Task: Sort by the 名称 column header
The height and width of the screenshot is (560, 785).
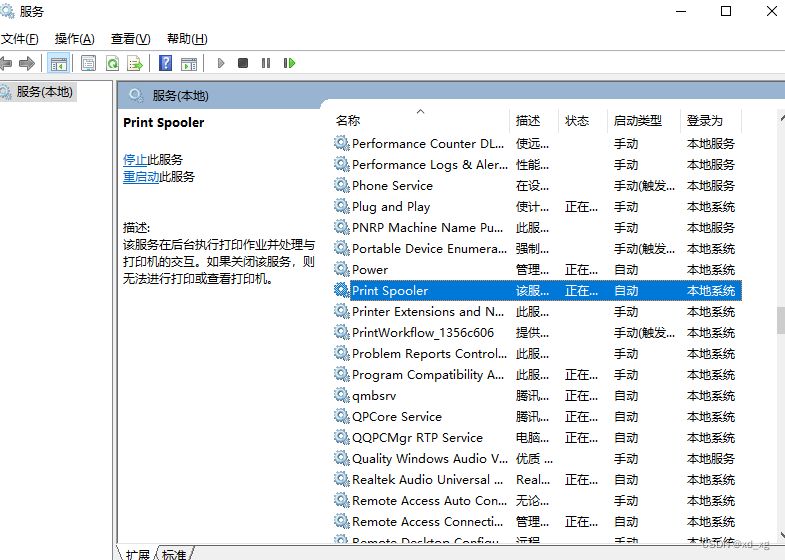Action: point(422,121)
